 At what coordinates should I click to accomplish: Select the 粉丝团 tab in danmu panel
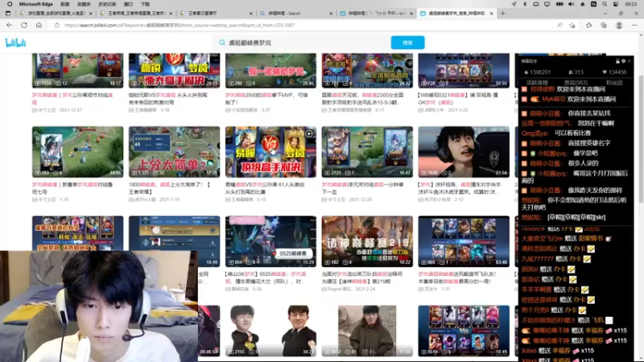click(x=614, y=83)
